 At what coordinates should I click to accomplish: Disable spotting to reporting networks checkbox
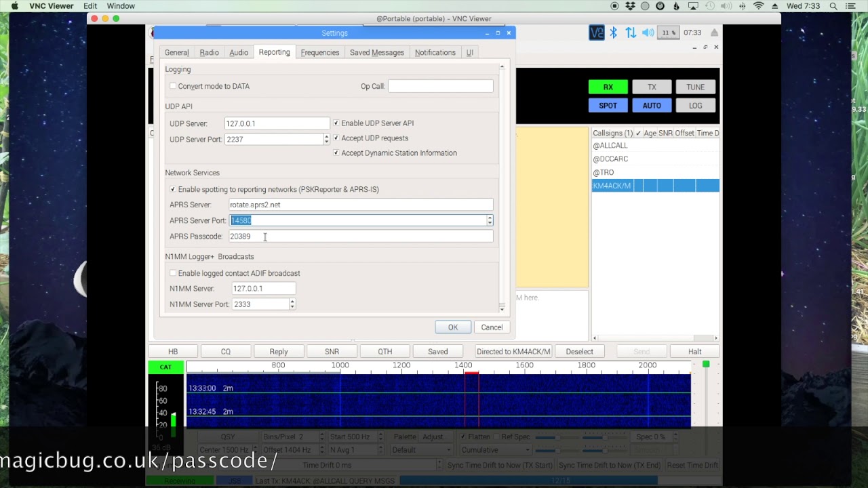[x=173, y=189]
